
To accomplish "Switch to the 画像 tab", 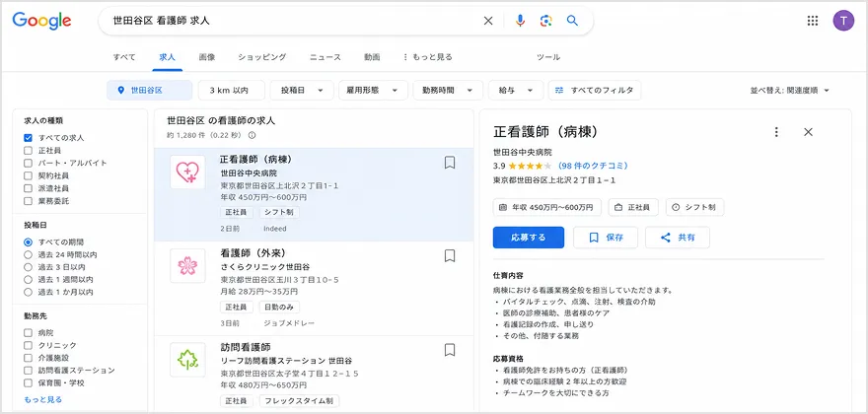I will [207, 57].
